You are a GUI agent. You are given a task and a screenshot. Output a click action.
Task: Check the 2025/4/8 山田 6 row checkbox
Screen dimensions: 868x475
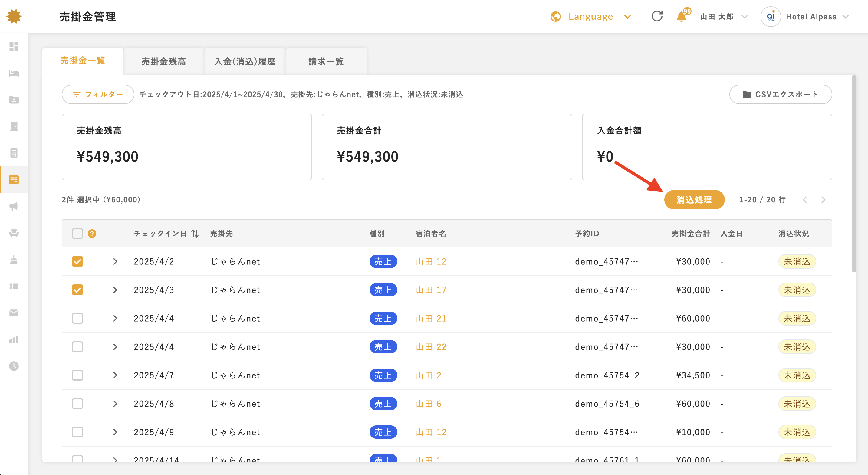77,404
